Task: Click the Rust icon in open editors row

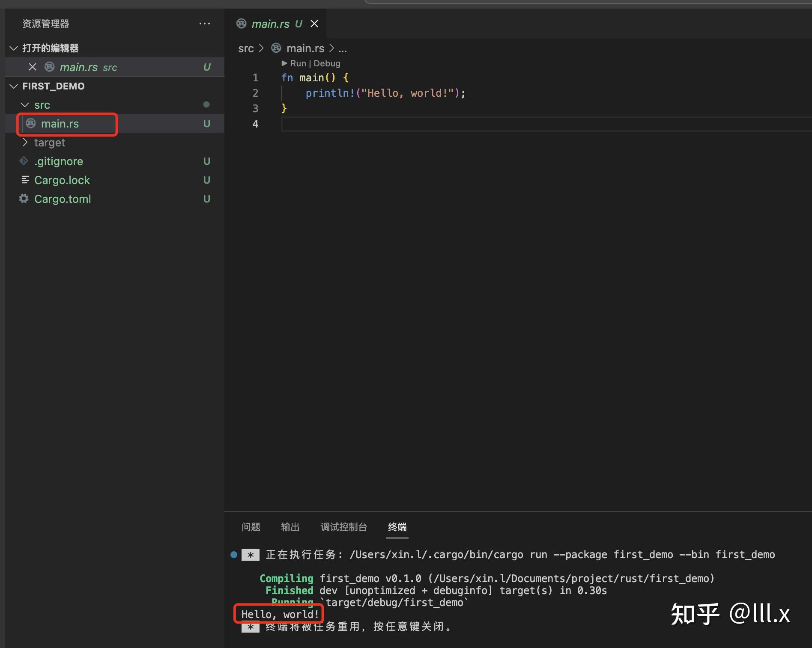Action: pos(50,67)
